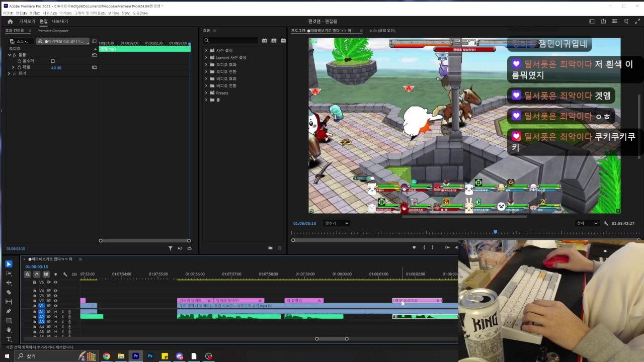
Task: Hide the V2 track output
Action: (x=55, y=301)
